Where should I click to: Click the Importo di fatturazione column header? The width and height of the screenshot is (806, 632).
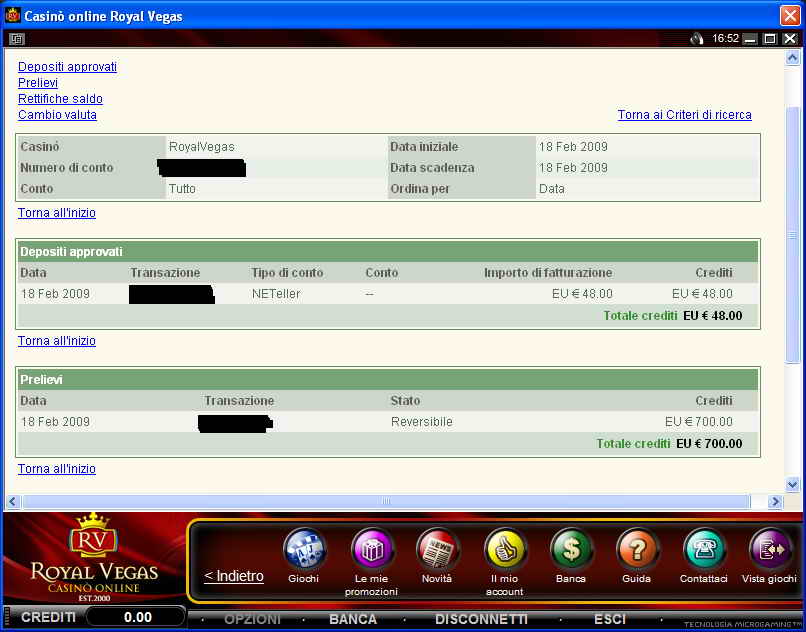click(x=548, y=273)
